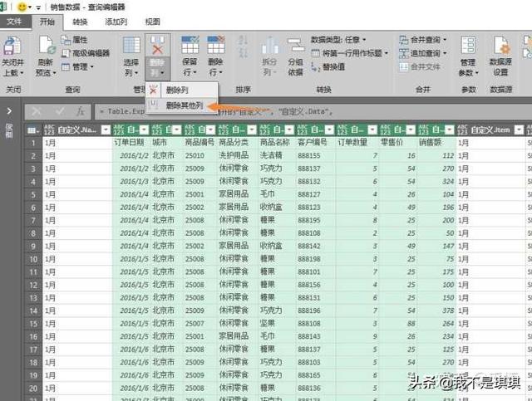Switch to the Add Column (添加列) tab
The image size is (532, 401).
point(116,22)
